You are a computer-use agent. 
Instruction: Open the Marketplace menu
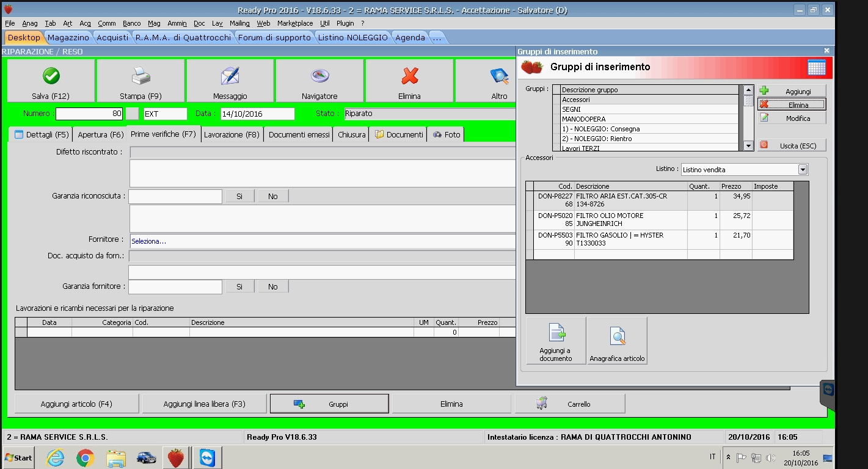point(295,23)
